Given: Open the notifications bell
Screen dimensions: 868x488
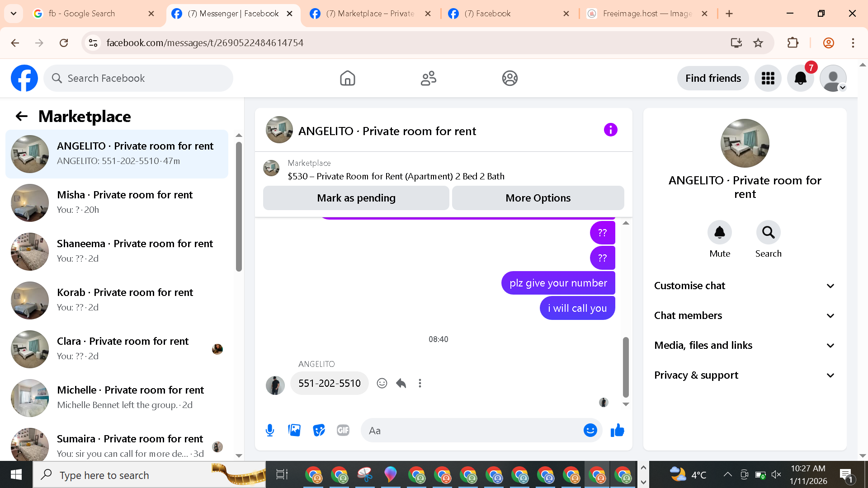Looking at the screenshot, I should (x=801, y=78).
